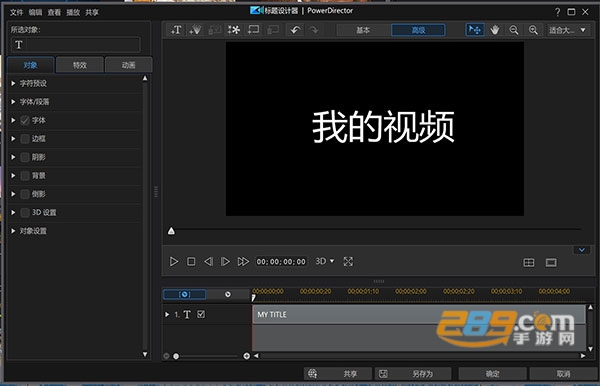Screen dimensions: 600x386
Task: Click the 所选对象 selected object field
Action: [75, 45]
